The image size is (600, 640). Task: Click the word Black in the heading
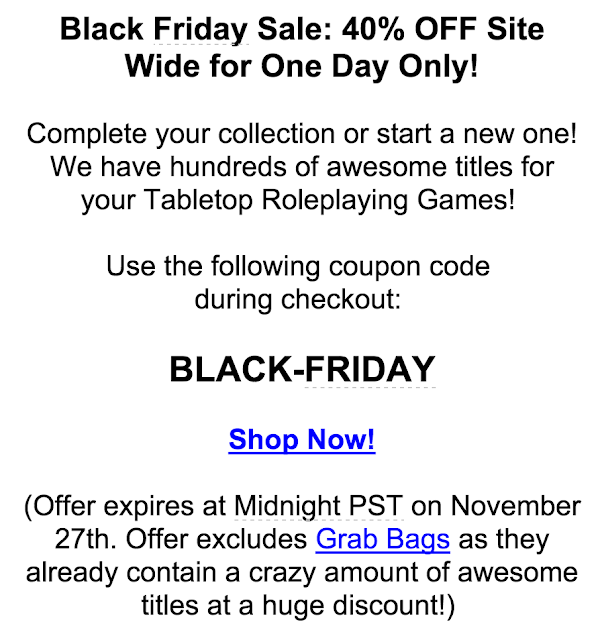pos(102,29)
